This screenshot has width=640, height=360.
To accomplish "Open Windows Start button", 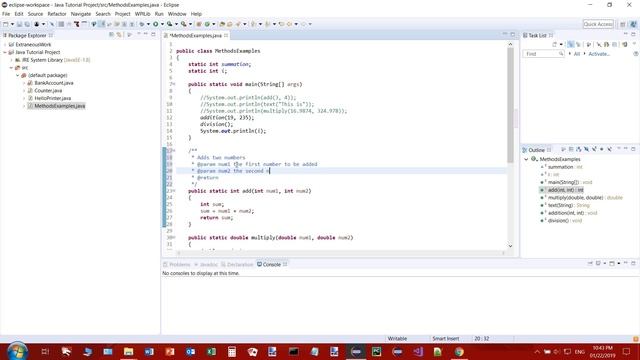I will point(17,351).
